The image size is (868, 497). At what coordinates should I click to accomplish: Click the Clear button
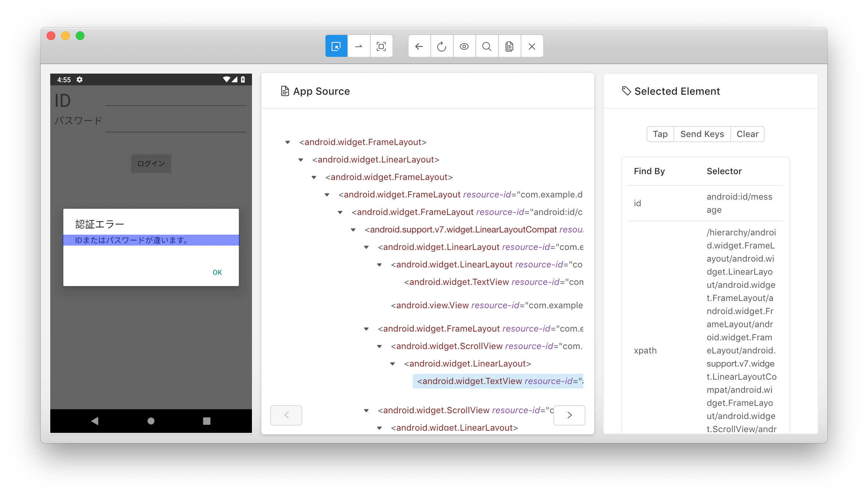[x=747, y=134]
